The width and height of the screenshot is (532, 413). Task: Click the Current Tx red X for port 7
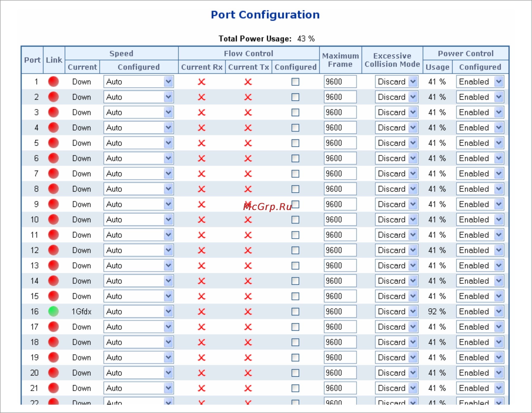click(x=248, y=174)
